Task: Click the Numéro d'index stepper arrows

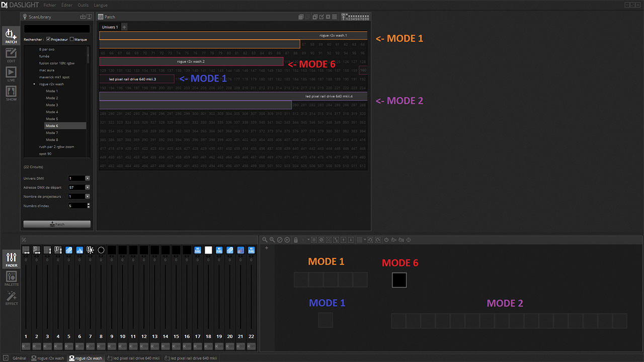Action: (89, 206)
